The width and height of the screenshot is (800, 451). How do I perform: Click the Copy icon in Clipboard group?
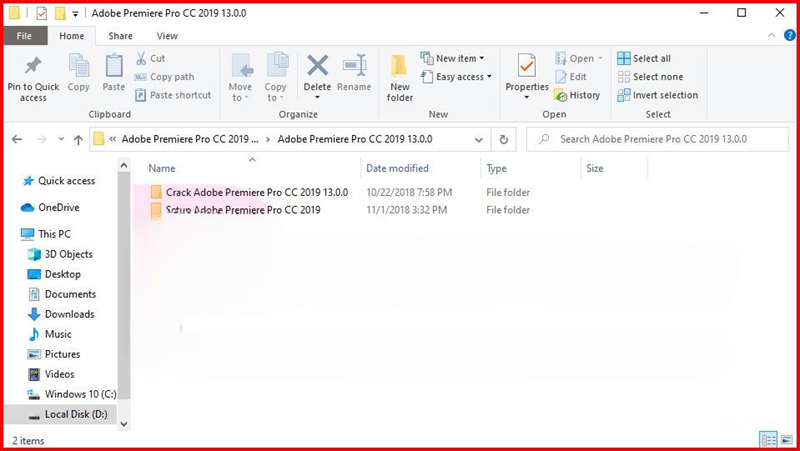(x=79, y=68)
